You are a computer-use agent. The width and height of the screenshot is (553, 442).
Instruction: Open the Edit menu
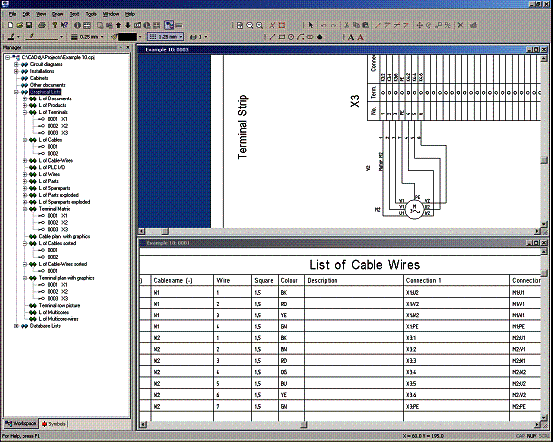click(x=26, y=14)
